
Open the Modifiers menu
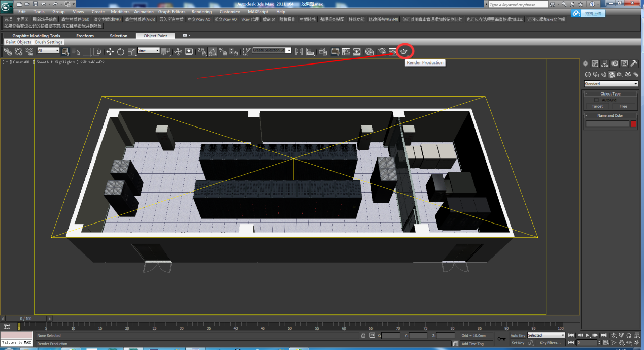(120, 12)
